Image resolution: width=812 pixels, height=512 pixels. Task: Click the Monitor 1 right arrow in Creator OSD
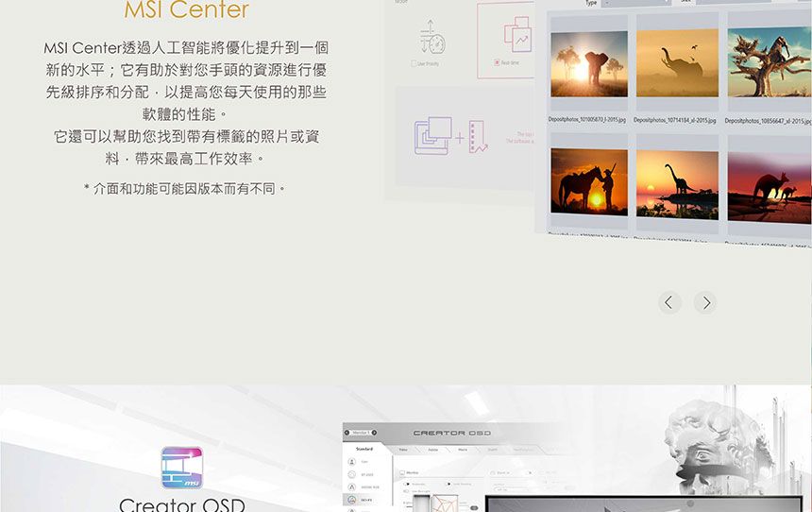coord(374,433)
